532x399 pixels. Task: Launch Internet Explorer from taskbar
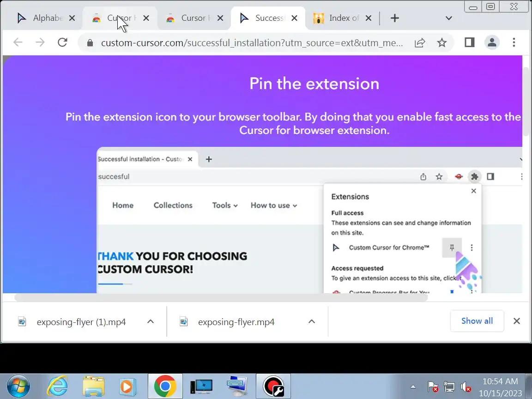[57, 386]
